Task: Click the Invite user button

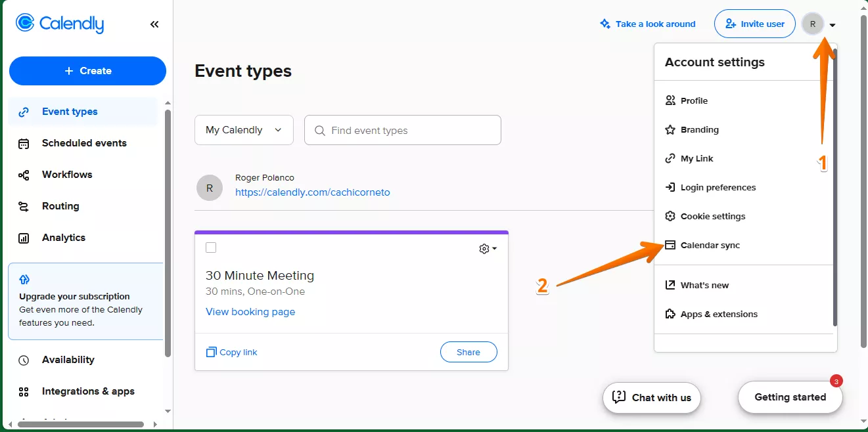Action: pyautogui.click(x=754, y=24)
